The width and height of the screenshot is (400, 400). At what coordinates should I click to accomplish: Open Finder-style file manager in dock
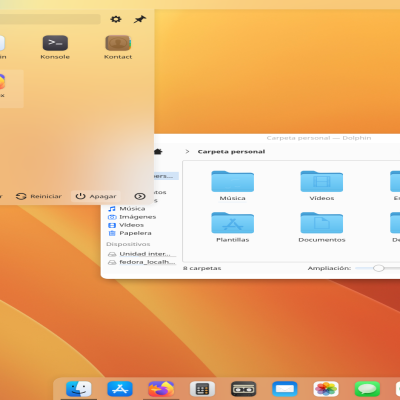pos(79,389)
